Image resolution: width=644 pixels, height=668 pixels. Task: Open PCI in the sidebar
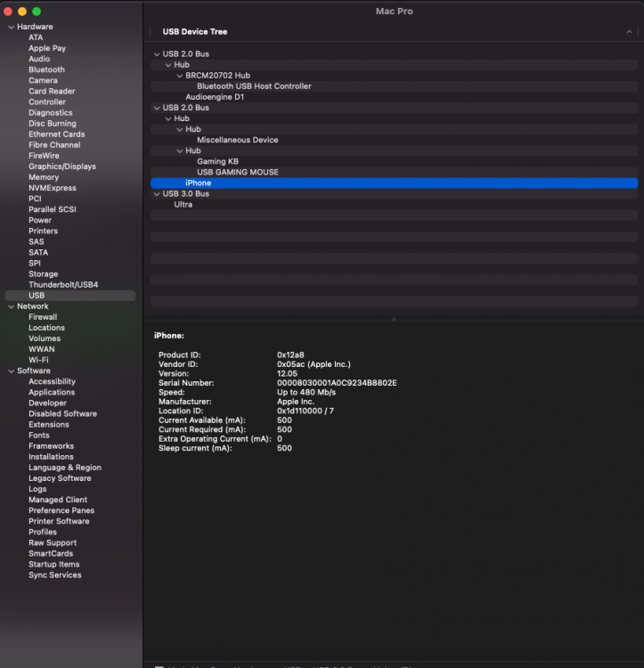click(35, 199)
